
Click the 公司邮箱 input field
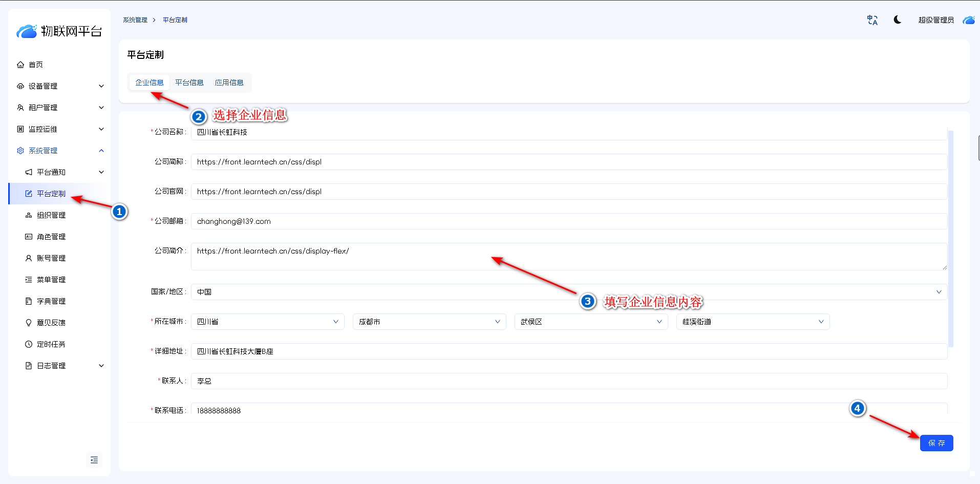[x=568, y=221]
